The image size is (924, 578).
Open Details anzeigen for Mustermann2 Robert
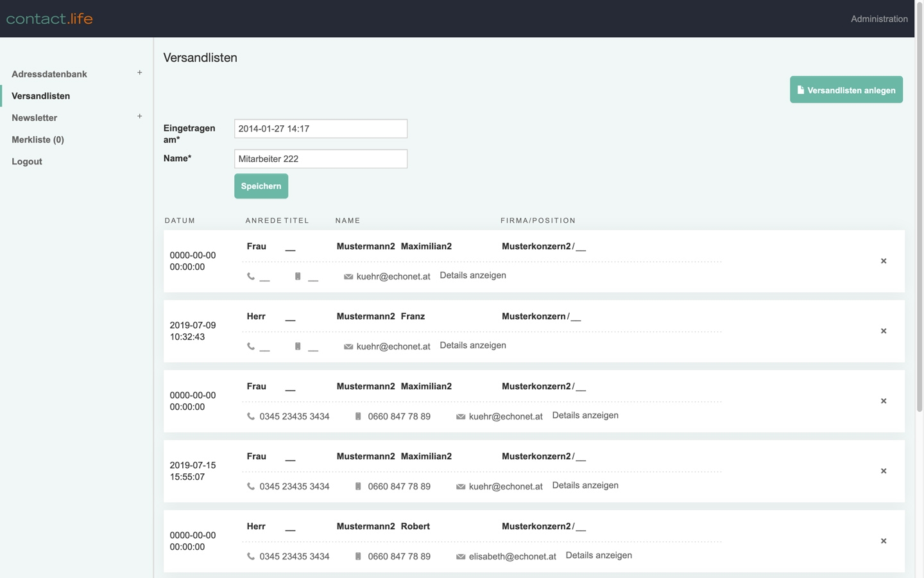(598, 556)
